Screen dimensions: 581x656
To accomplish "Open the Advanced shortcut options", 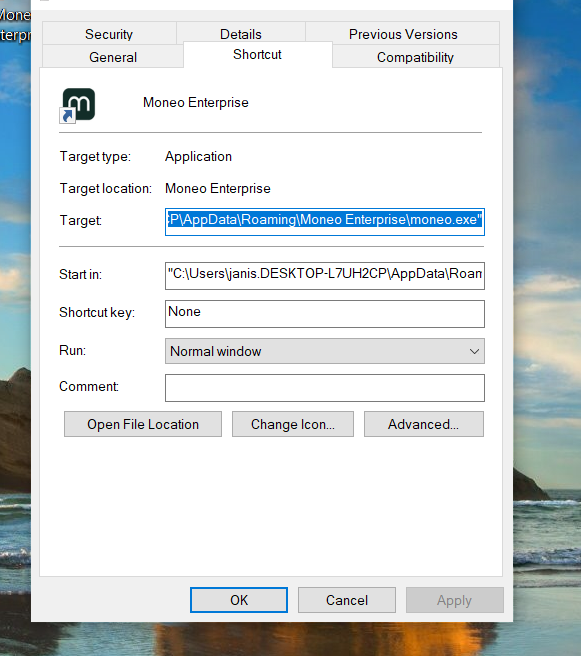I will pos(424,424).
